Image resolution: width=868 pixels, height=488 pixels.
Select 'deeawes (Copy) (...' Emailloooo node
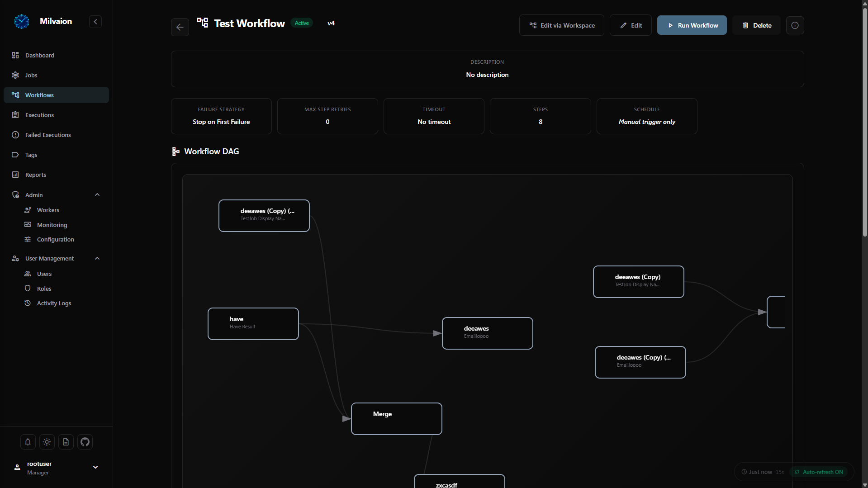click(640, 362)
